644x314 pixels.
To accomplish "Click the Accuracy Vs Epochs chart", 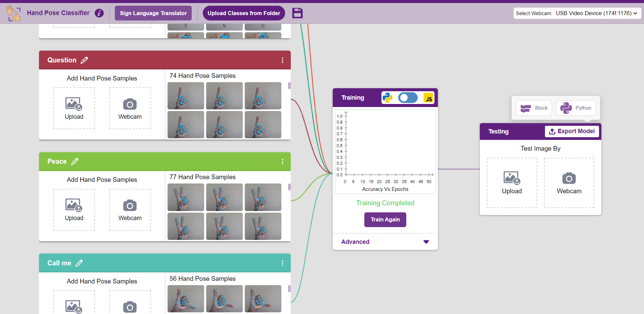I will (x=385, y=151).
